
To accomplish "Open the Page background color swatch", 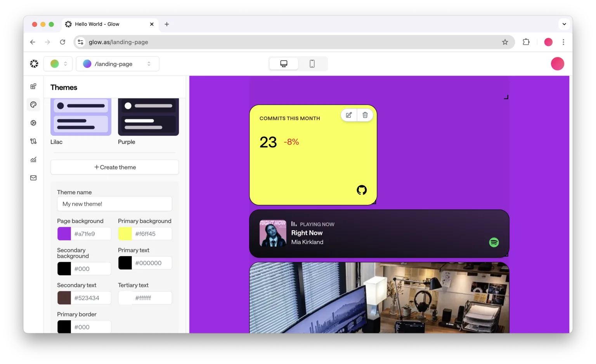I will pyautogui.click(x=64, y=234).
